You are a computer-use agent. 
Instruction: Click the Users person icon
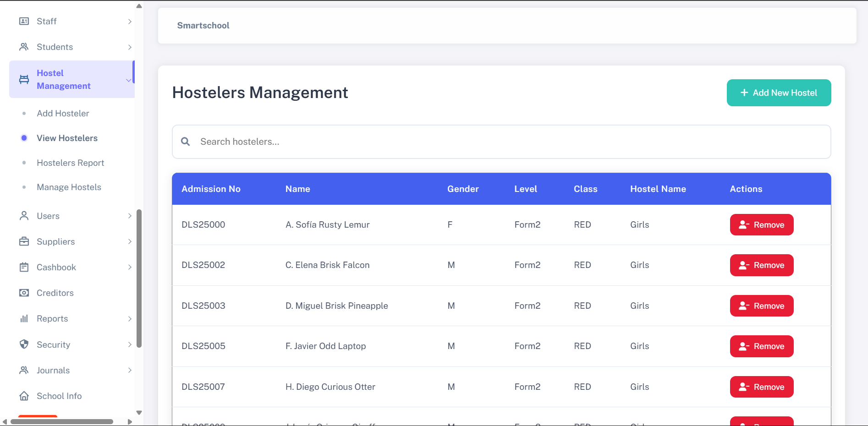pos(24,216)
